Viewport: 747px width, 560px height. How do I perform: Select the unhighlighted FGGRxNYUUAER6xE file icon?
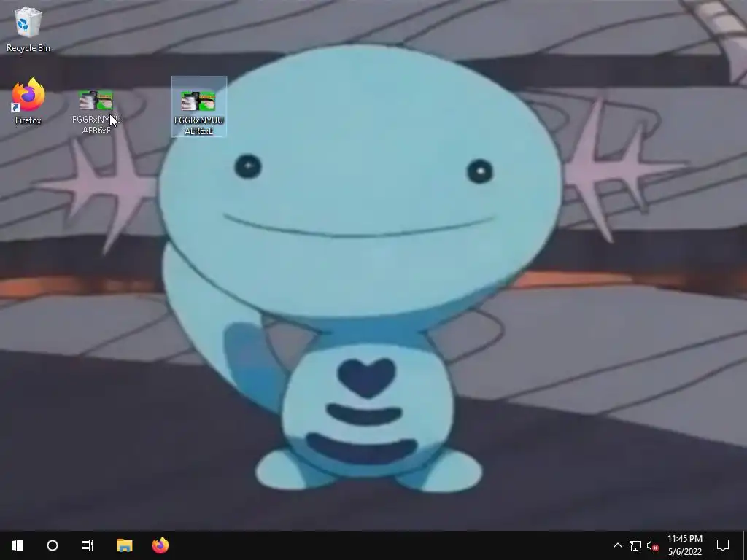pyautogui.click(x=96, y=112)
